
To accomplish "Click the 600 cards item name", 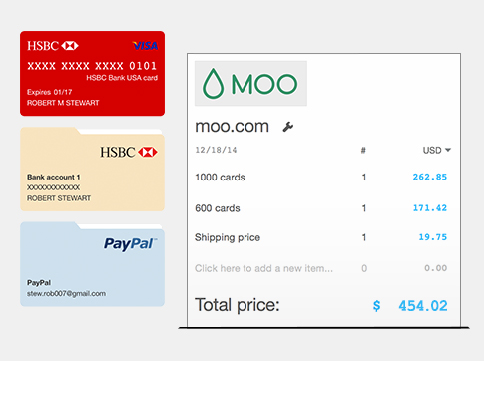I will 218,208.
